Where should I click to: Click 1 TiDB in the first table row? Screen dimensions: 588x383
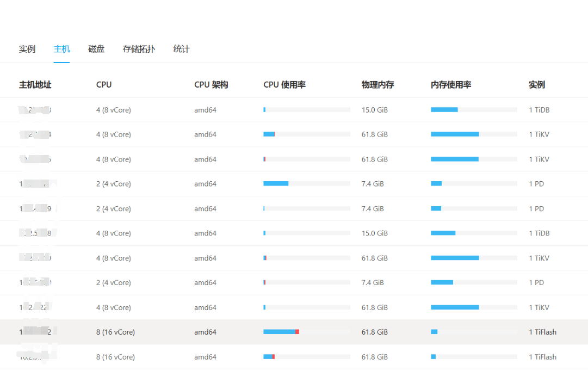[x=539, y=110]
